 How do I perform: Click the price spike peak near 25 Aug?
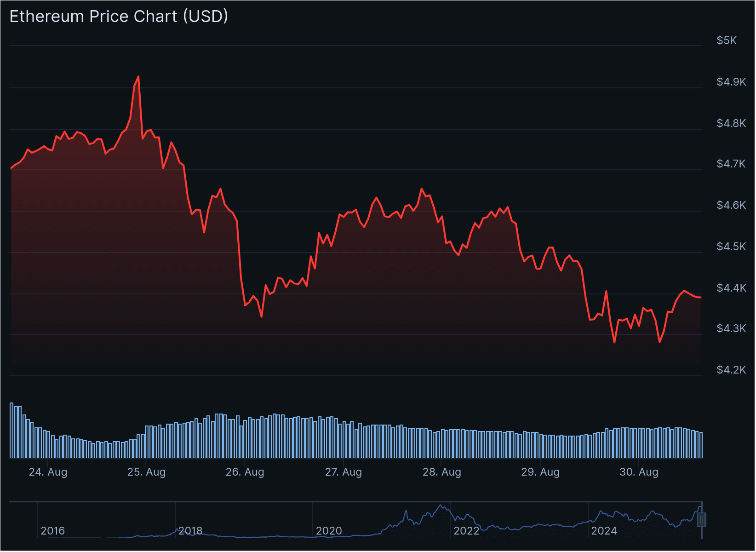(138, 76)
